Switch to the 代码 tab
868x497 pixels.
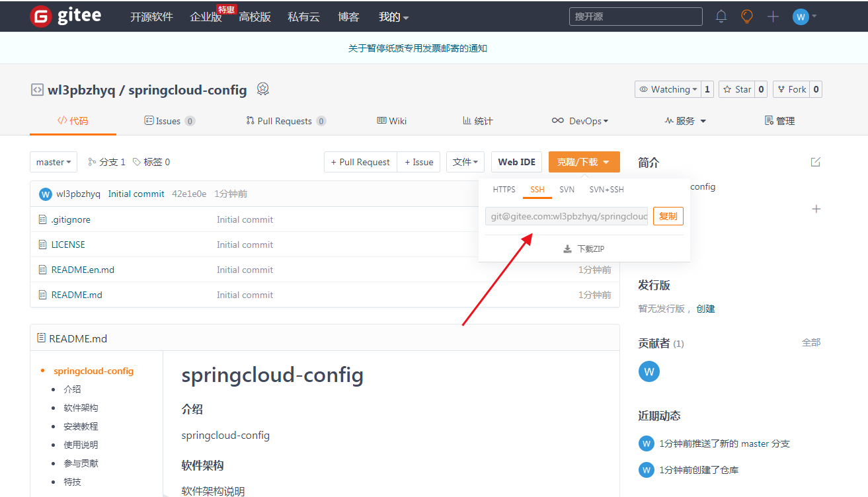click(73, 121)
